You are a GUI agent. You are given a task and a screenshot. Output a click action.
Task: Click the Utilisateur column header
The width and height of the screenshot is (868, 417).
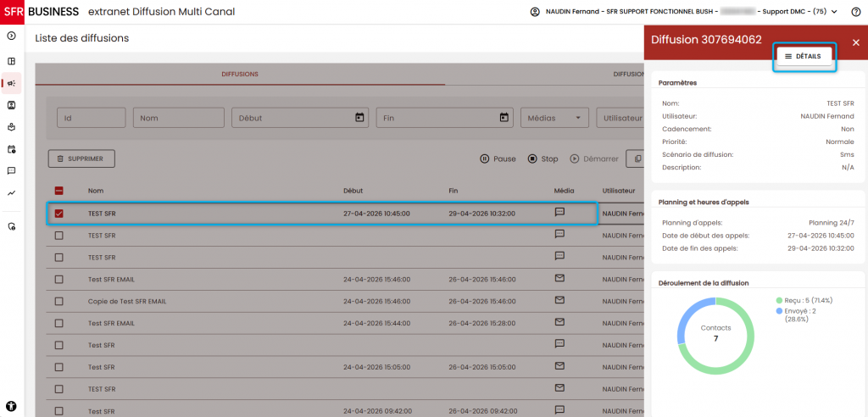click(619, 191)
